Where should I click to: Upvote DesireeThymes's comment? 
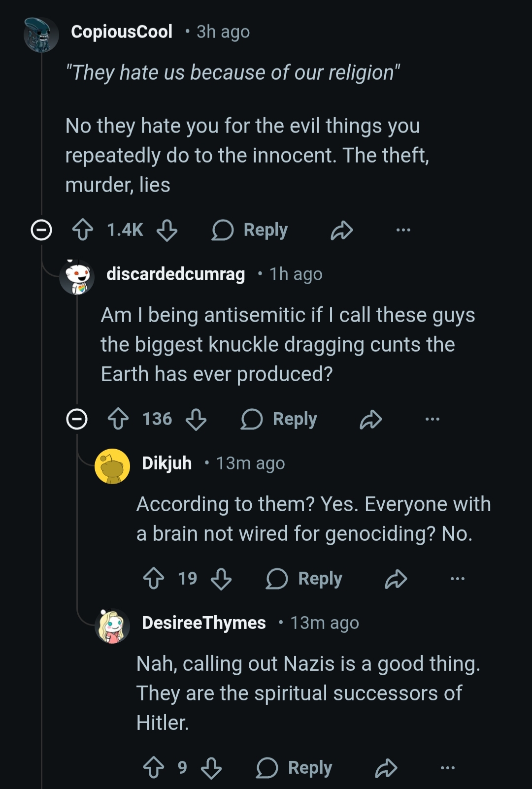coord(154,767)
